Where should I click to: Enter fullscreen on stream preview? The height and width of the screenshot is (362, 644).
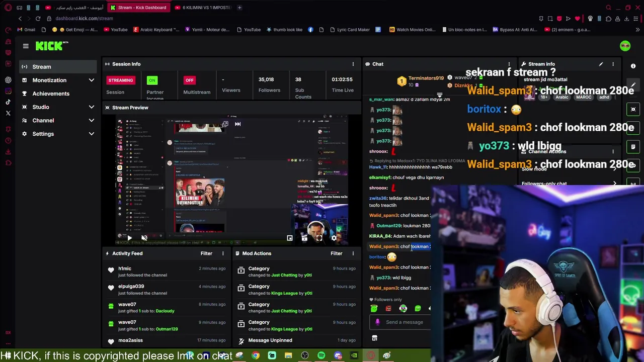coord(319,238)
